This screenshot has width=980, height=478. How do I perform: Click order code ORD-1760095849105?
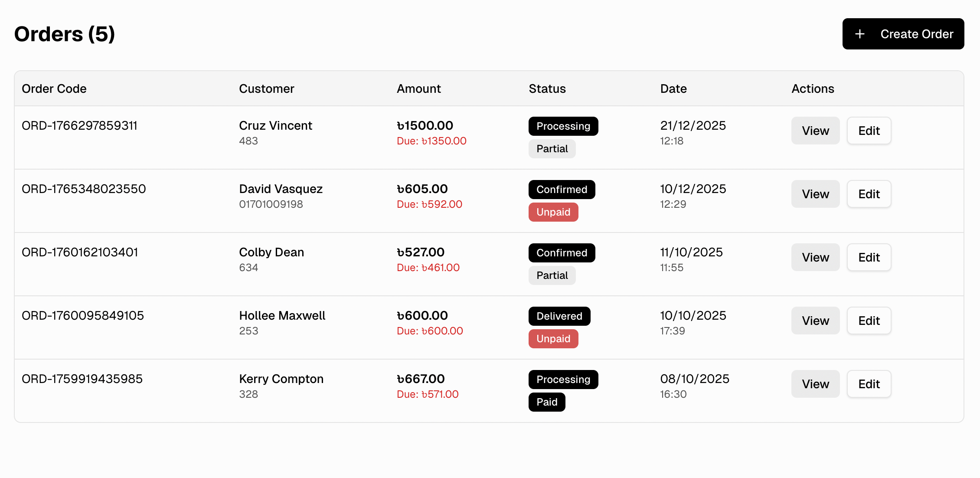(x=83, y=315)
